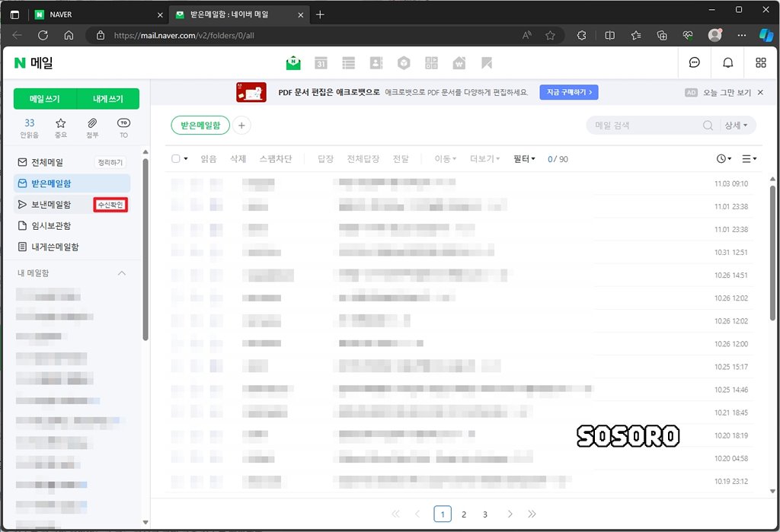This screenshot has width=780, height=532.
Task: Open the 이동 dropdown
Action: (445, 158)
